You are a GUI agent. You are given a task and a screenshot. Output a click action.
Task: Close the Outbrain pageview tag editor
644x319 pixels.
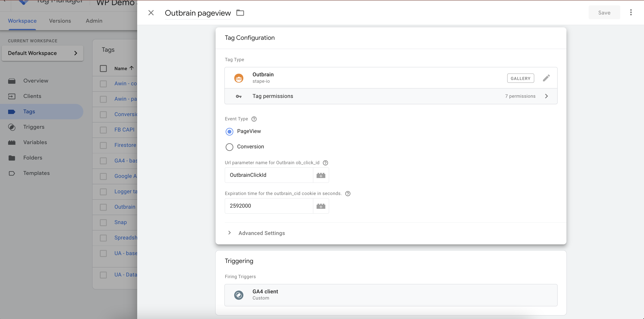point(151,13)
